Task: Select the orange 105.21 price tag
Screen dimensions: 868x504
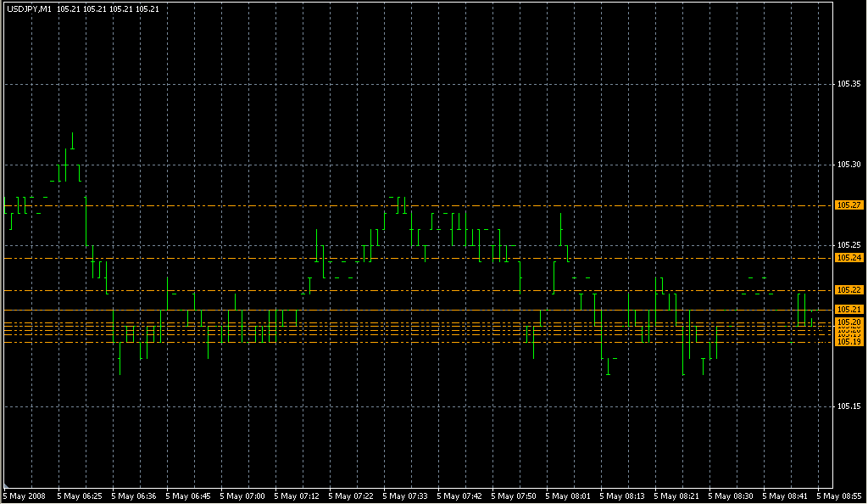Action: (x=849, y=310)
